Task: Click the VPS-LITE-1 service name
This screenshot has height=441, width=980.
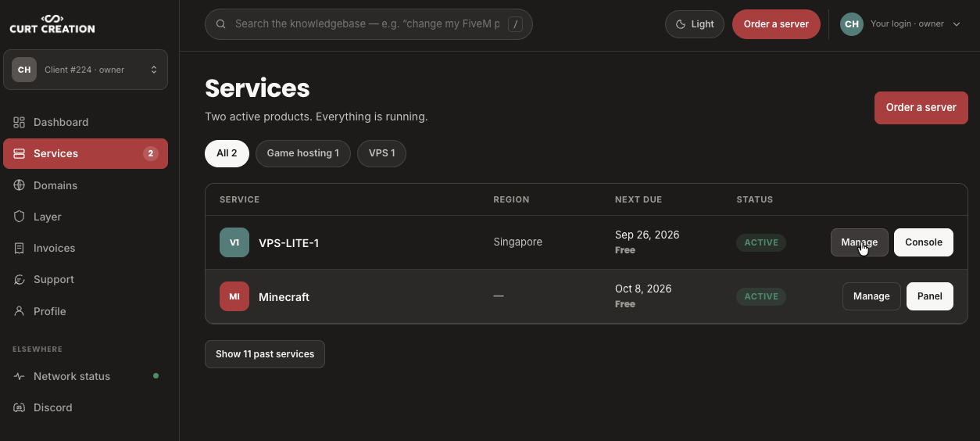Action: (x=288, y=243)
